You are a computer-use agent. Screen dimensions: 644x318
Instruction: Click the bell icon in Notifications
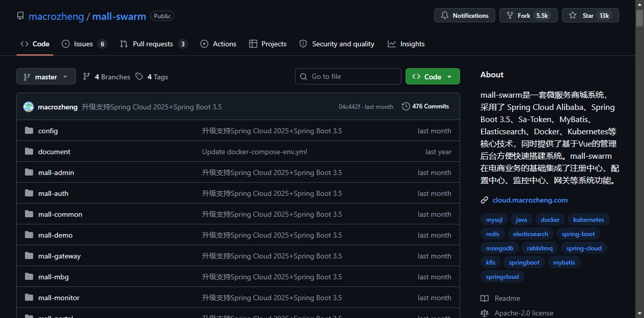pos(445,16)
